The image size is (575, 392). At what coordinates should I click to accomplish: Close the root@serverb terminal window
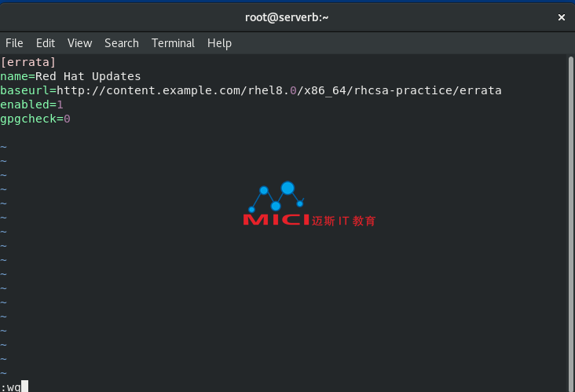pos(561,17)
